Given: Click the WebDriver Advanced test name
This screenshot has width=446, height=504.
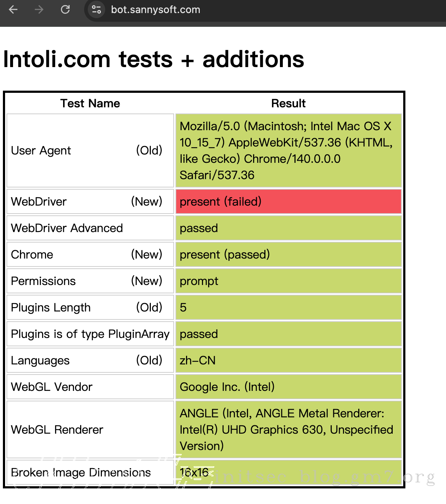Looking at the screenshot, I should click(x=67, y=228).
